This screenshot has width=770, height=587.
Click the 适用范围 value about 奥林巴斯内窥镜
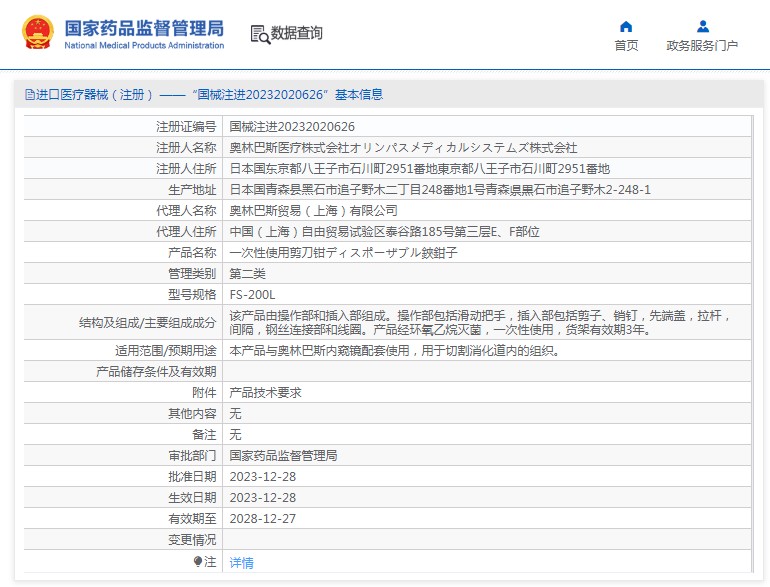point(395,351)
